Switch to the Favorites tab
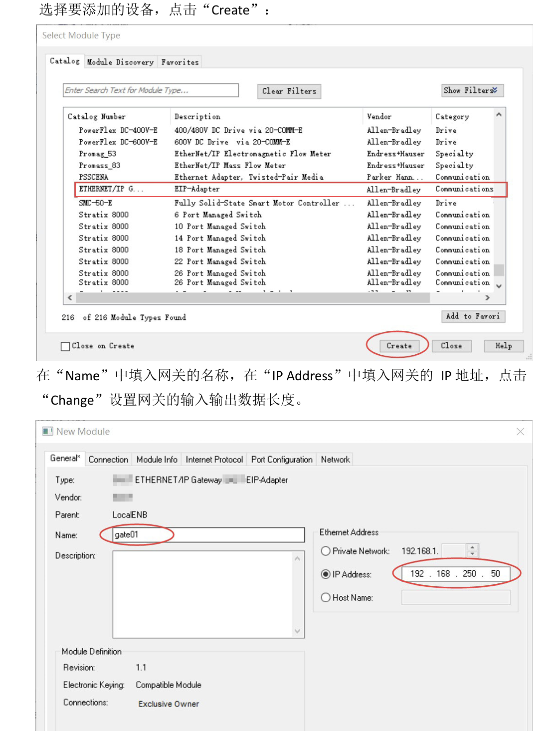Image resolution: width=560 pixels, height=731 pixels. pos(179,61)
